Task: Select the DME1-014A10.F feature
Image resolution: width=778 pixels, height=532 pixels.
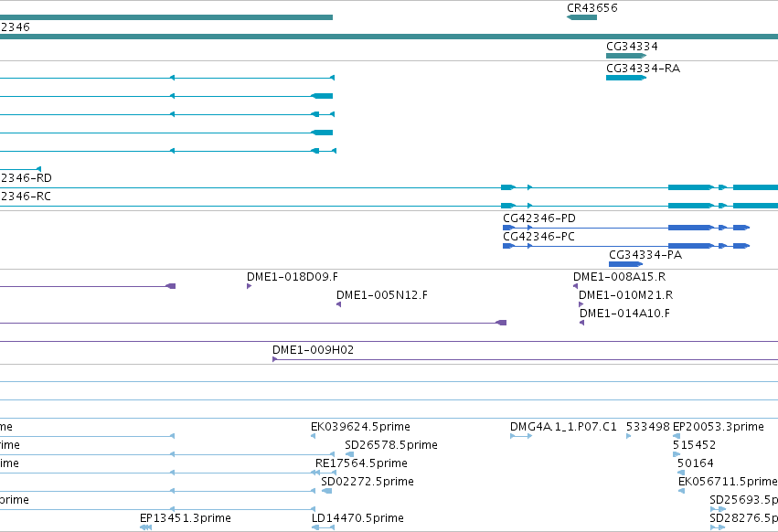Action: click(582, 323)
